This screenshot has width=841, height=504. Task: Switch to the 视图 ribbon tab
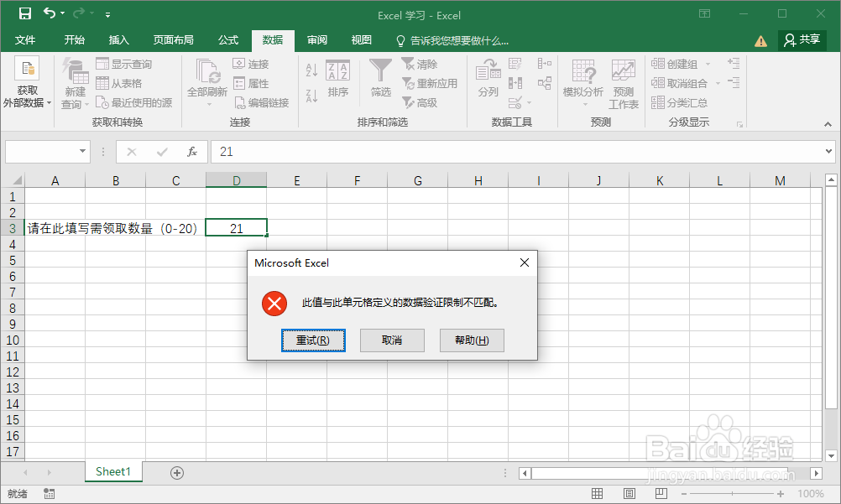362,40
